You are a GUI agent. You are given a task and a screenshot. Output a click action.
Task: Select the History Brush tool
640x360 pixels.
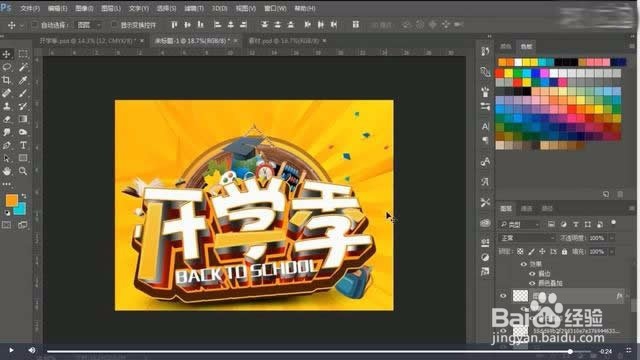click(23, 106)
